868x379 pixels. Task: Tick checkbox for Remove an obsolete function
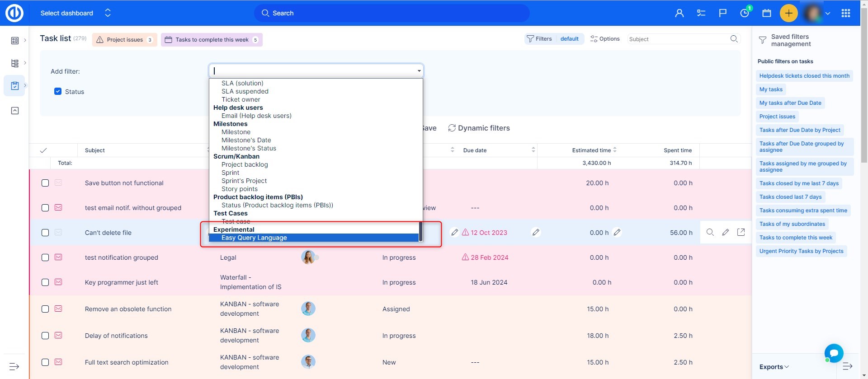45,309
